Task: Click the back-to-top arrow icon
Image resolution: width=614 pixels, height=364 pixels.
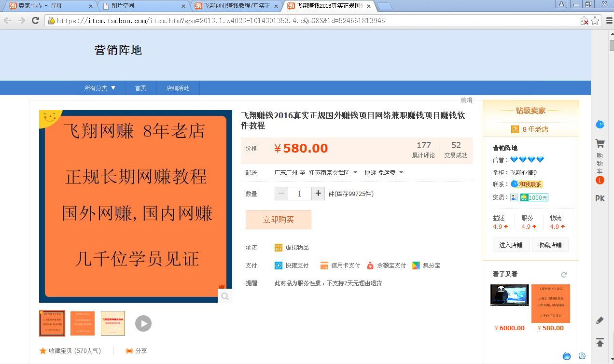Action: pyautogui.click(x=600, y=342)
